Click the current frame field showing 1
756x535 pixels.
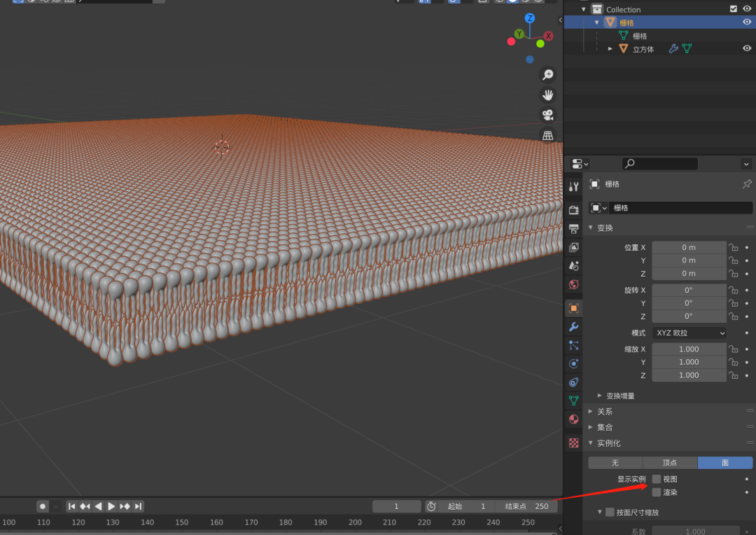[x=396, y=506]
